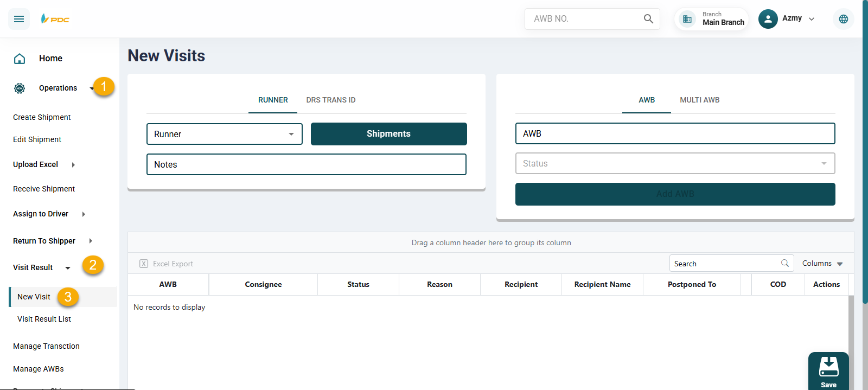Click the hamburger menu icon
This screenshot has height=390, width=868.
19,19
